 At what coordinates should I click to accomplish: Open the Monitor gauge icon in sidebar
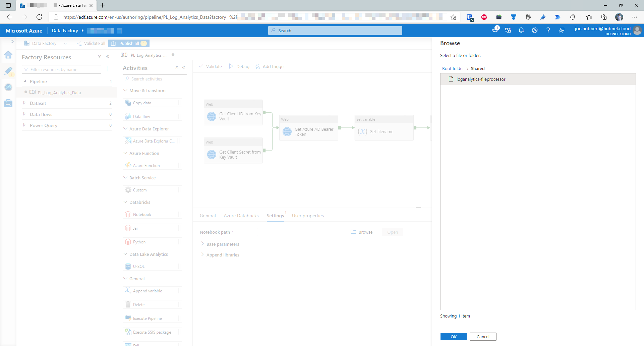click(8, 87)
